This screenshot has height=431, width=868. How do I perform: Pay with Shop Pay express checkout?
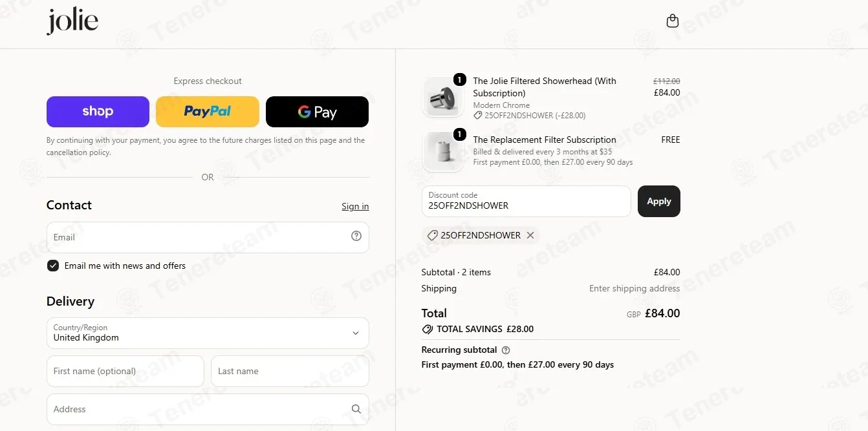[98, 112]
